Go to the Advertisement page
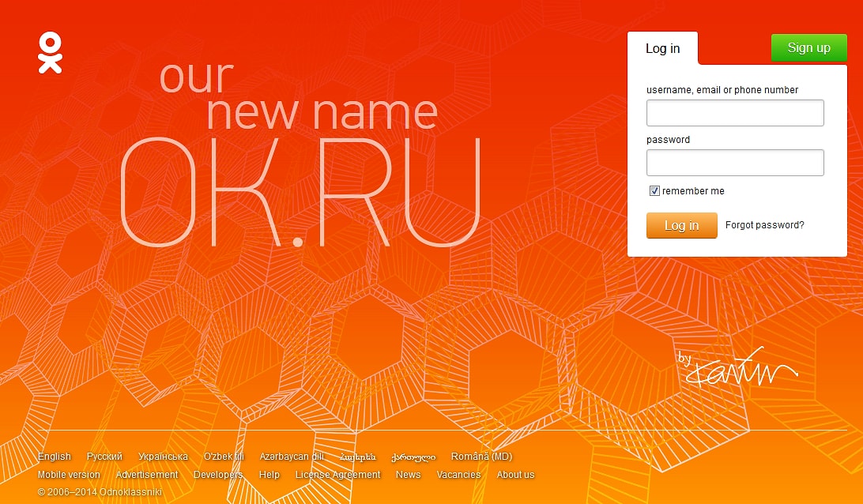The height and width of the screenshot is (504, 863). pyautogui.click(x=147, y=475)
